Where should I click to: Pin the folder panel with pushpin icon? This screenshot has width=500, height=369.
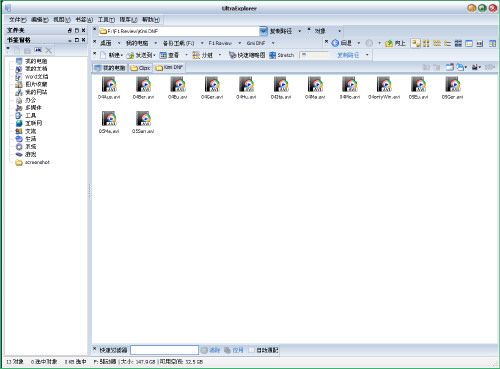pyautogui.click(x=69, y=30)
